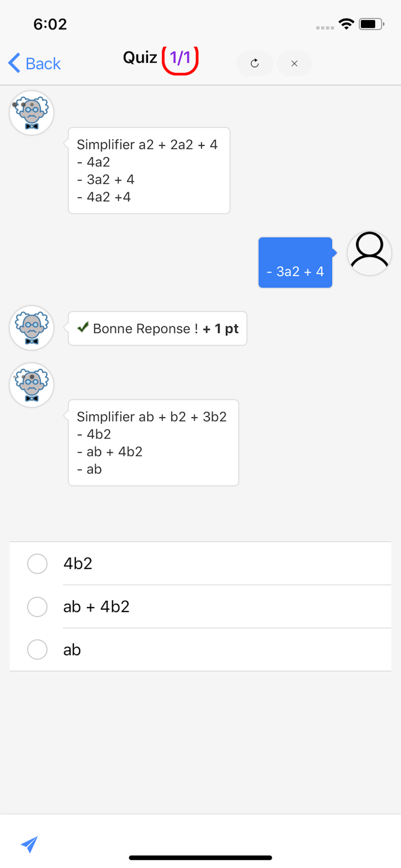Tap the Back chevron arrow
The image size is (401, 868).
pyautogui.click(x=14, y=63)
